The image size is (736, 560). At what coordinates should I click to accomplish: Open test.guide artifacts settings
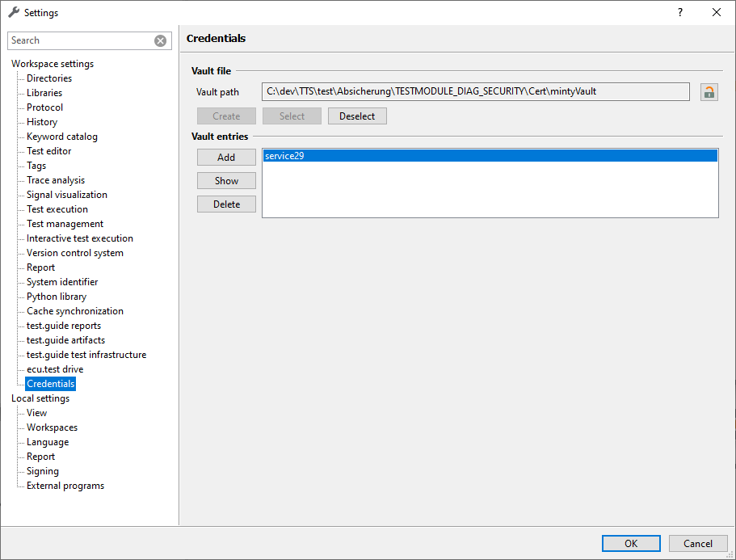[66, 340]
